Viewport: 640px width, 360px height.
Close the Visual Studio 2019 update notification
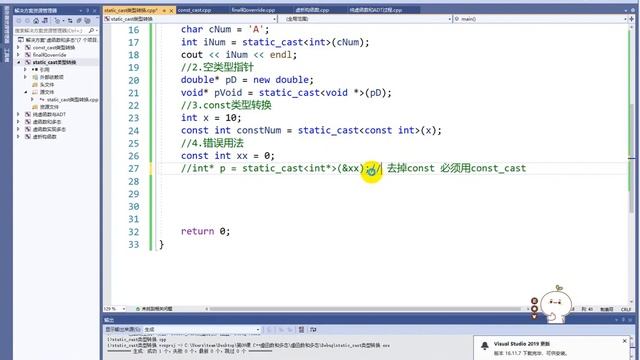[x=624, y=341]
